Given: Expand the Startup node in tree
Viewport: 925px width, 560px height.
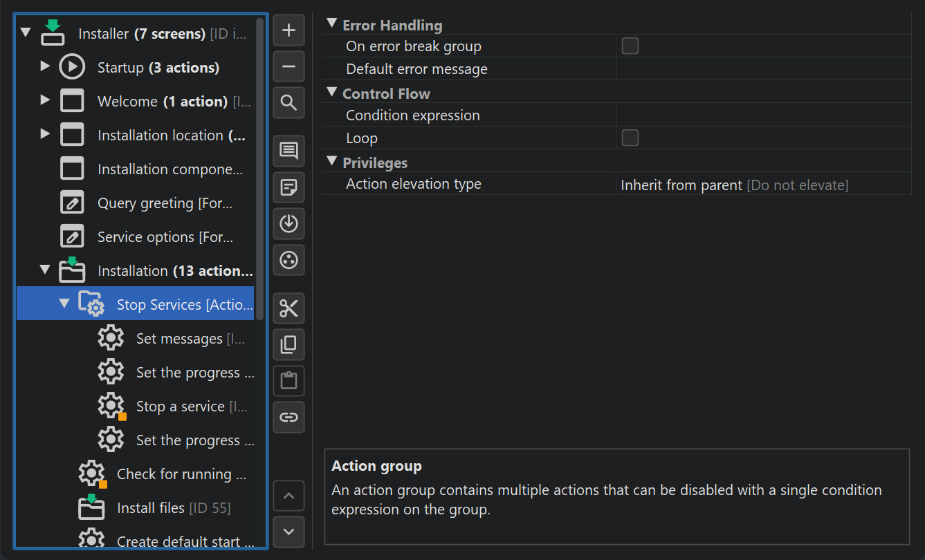Looking at the screenshot, I should point(45,67).
